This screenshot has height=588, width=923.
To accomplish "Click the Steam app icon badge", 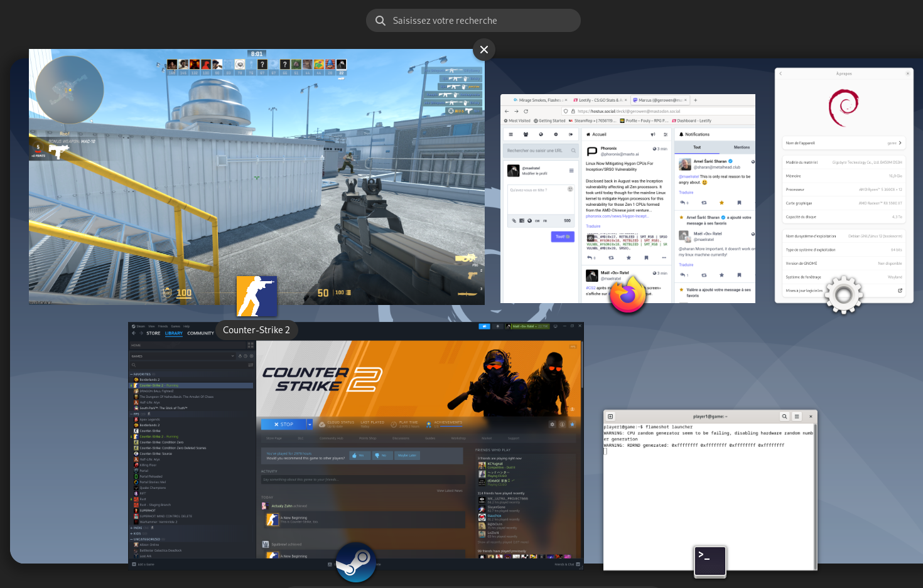I will point(355,562).
